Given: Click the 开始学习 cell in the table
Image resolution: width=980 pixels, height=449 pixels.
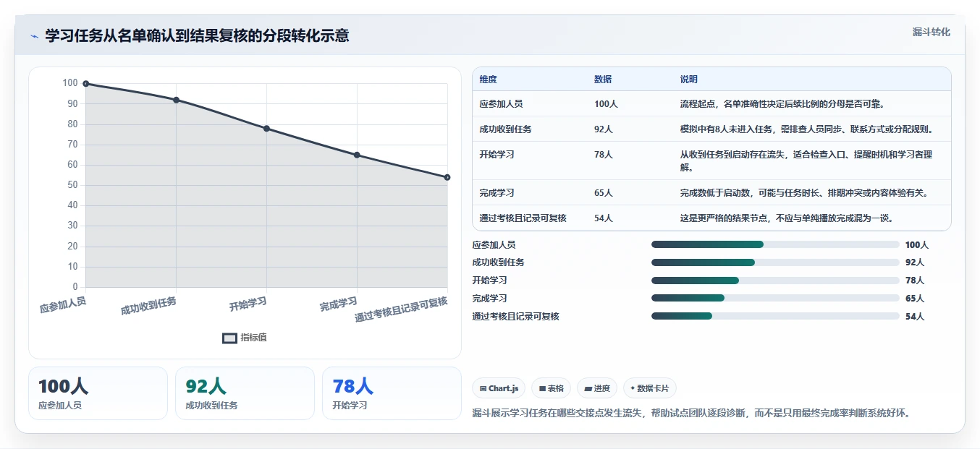Looking at the screenshot, I should pyautogui.click(x=497, y=155).
